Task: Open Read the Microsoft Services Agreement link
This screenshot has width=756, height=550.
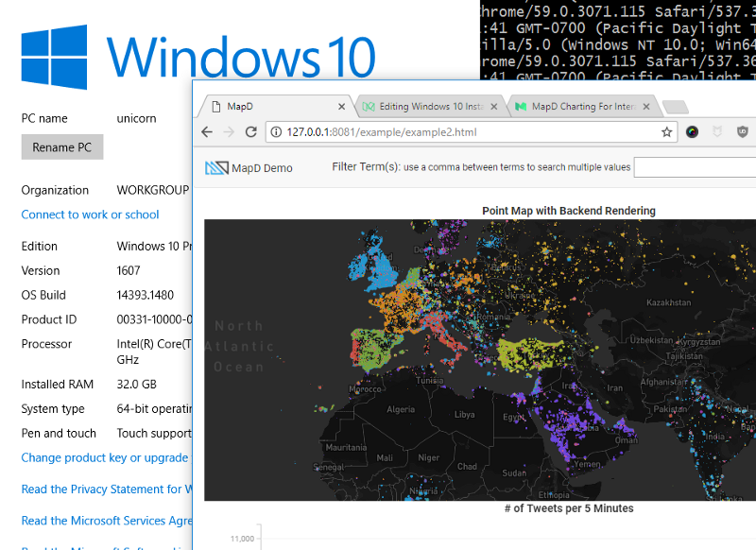Action: tap(107, 521)
